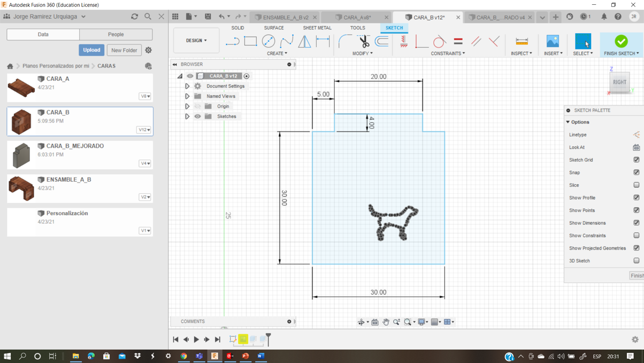Toggle the Show Projected Geometries checkbox
Screen dimensions: 644x363
point(637,248)
